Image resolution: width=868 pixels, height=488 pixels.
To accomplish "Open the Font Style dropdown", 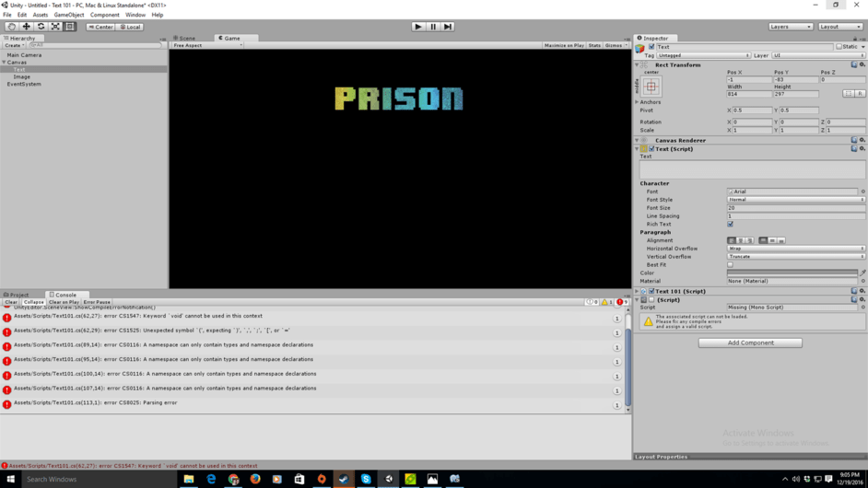I will click(x=796, y=200).
